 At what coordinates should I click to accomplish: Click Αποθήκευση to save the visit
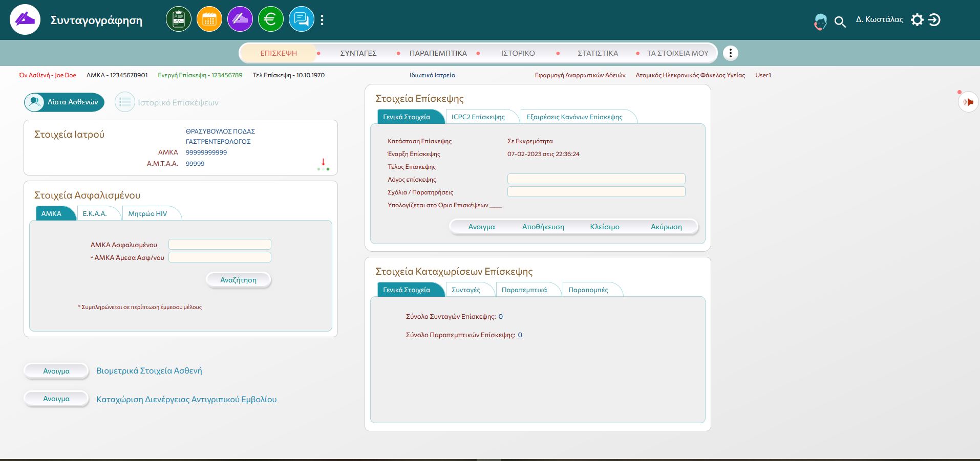(x=543, y=227)
